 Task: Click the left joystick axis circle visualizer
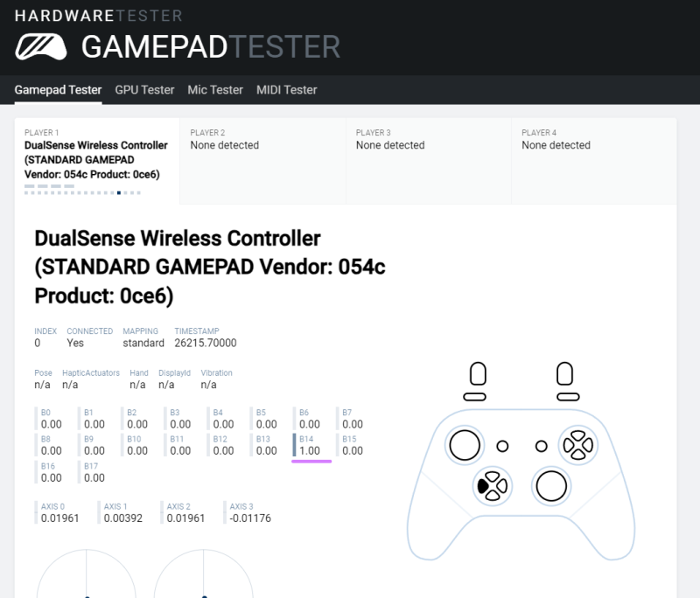(86, 574)
